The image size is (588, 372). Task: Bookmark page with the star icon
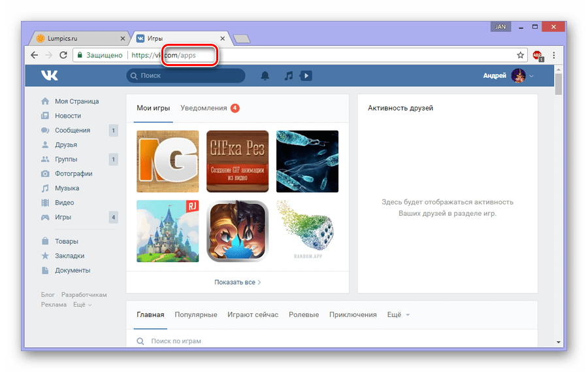pos(520,55)
